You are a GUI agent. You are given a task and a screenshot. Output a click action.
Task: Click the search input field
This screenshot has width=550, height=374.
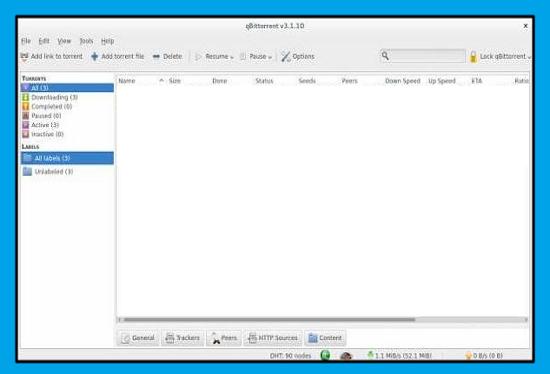[428, 56]
